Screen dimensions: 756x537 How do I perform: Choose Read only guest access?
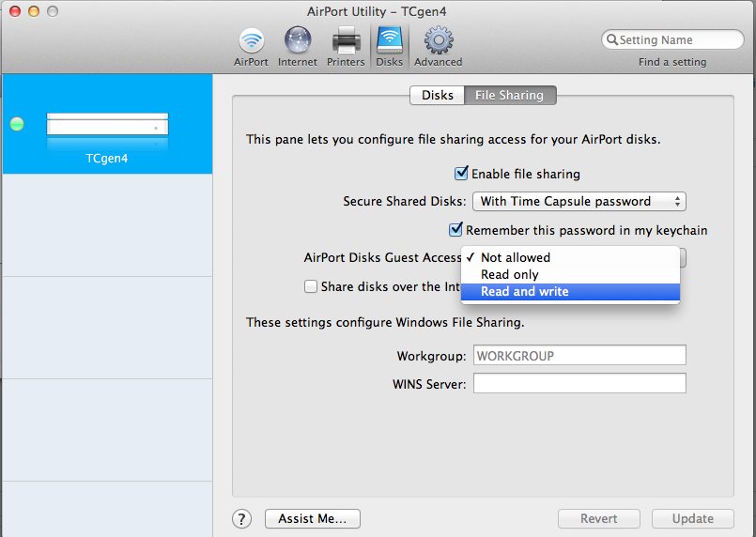point(570,274)
